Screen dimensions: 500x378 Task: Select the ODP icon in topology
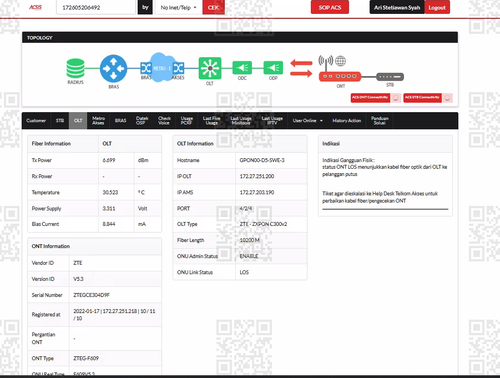pyautogui.click(x=273, y=68)
